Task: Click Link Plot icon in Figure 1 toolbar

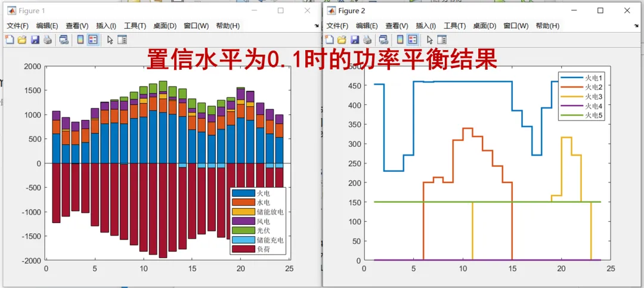Action: pos(64,40)
